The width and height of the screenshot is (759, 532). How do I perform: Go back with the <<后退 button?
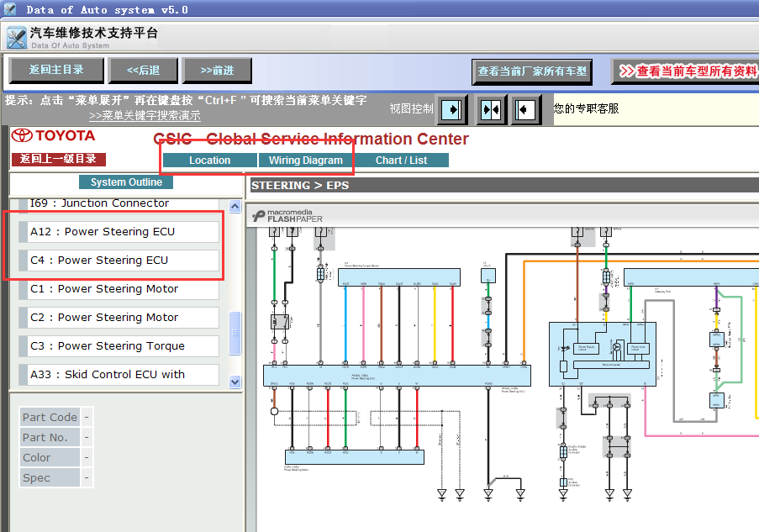click(143, 71)
